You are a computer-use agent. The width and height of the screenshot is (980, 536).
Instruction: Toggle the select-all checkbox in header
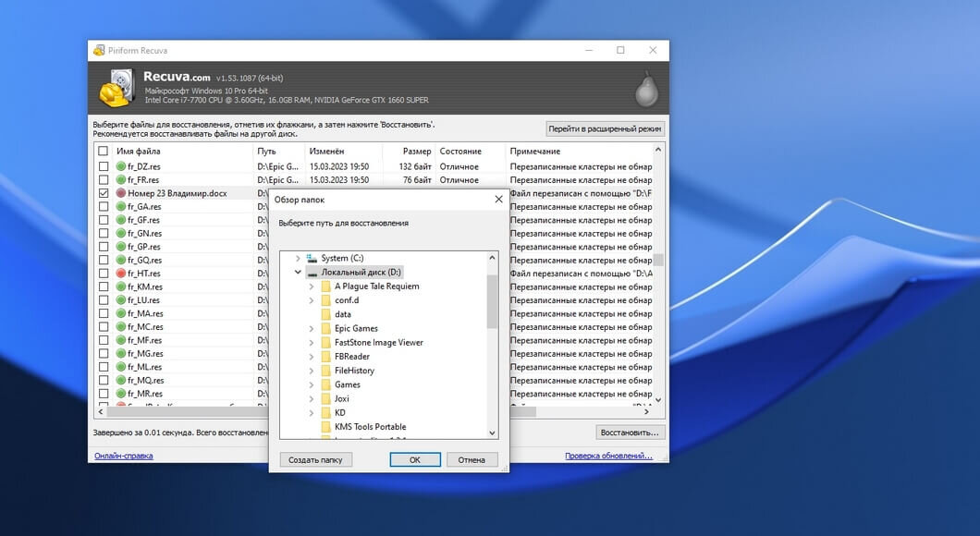coord(104,152)
